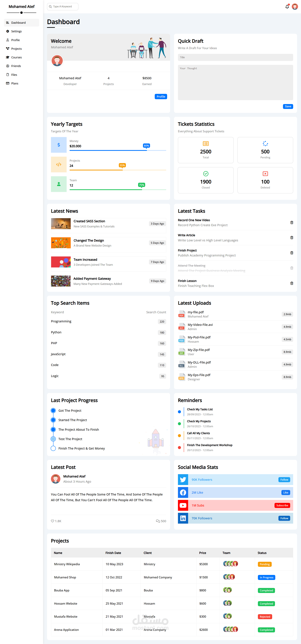Click the notification bell icon
Screen dimensions: 301x644
287,7
